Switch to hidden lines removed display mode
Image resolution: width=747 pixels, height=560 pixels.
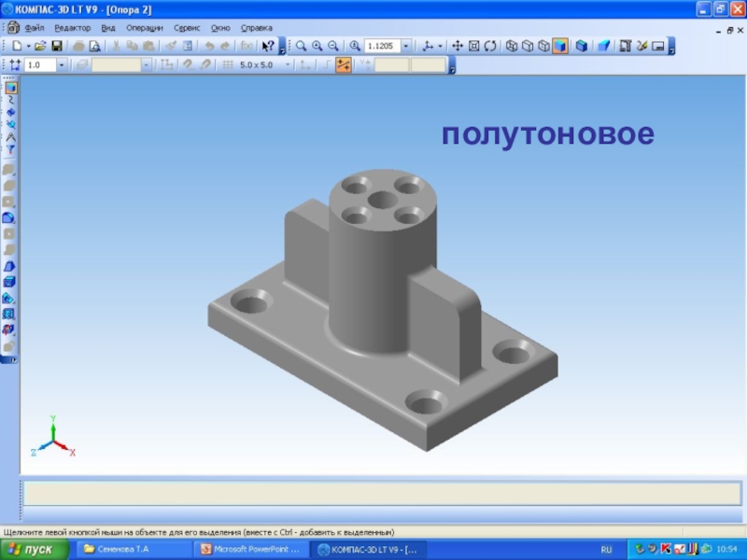[x=528, y=46]
